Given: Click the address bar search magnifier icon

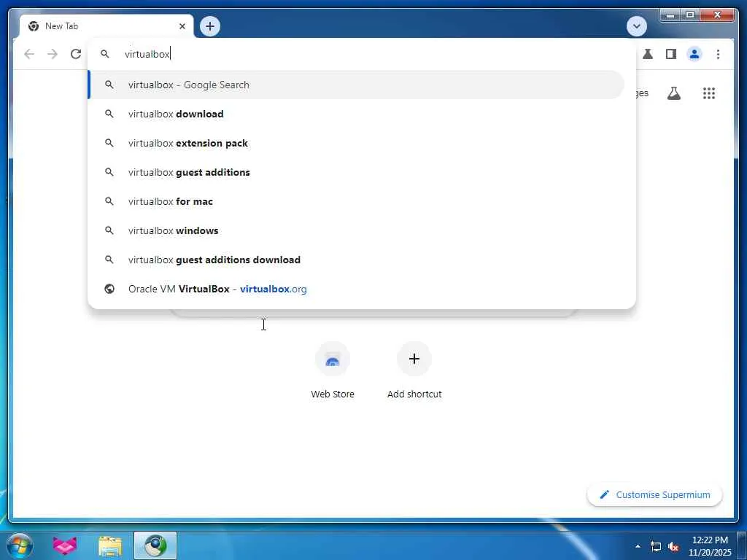Looking at the screenshot, I should pyautogui.click(x=105, y=54).
